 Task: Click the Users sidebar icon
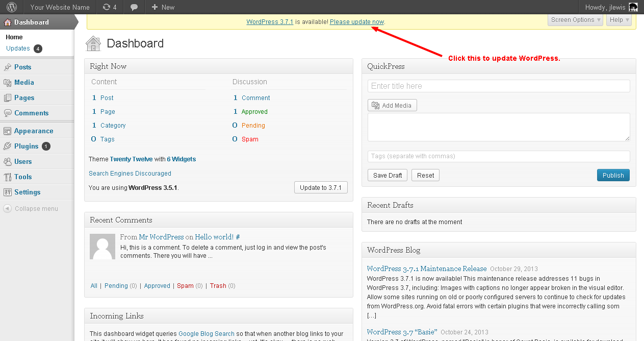coord(8,161)
